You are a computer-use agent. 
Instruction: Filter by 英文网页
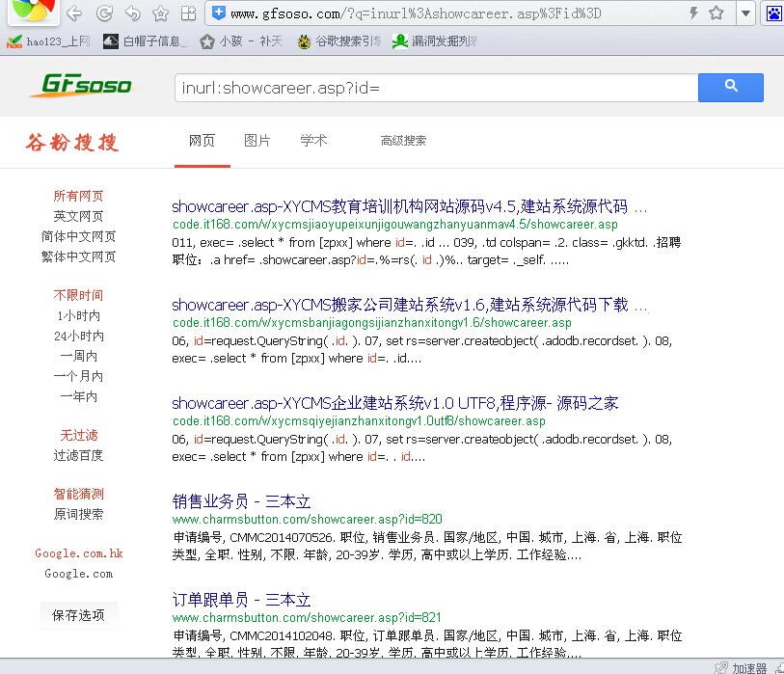[x=78, y=217]
